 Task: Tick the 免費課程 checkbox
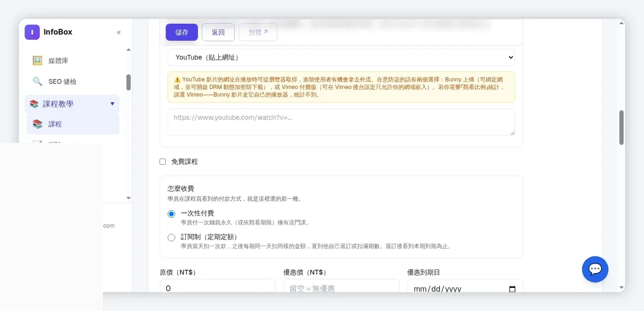[x=163, y=162]
